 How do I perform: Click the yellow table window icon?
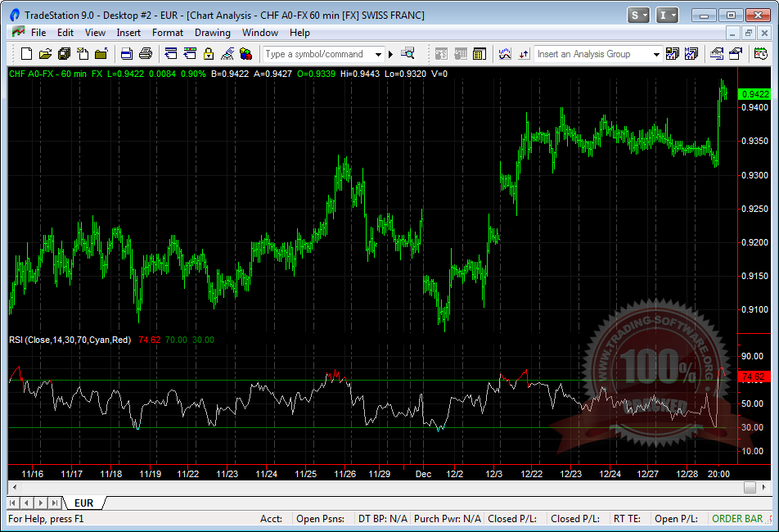[479, 54]
